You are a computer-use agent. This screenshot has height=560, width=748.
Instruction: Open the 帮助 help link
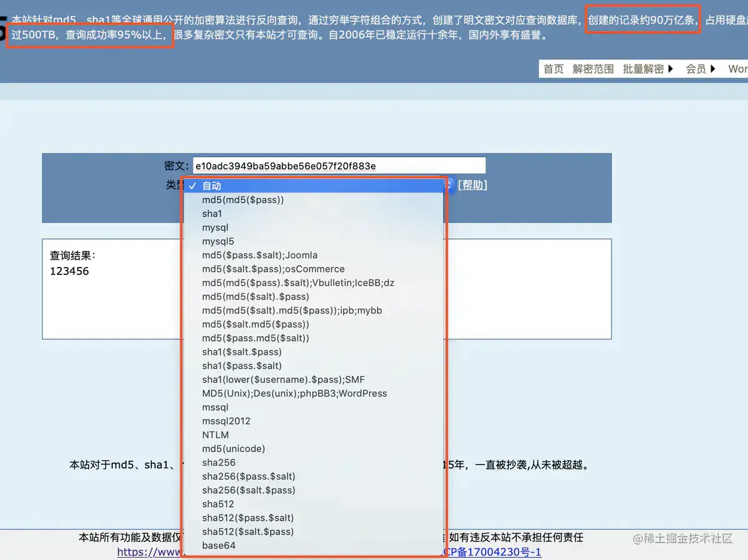click(x=472, y=185)
